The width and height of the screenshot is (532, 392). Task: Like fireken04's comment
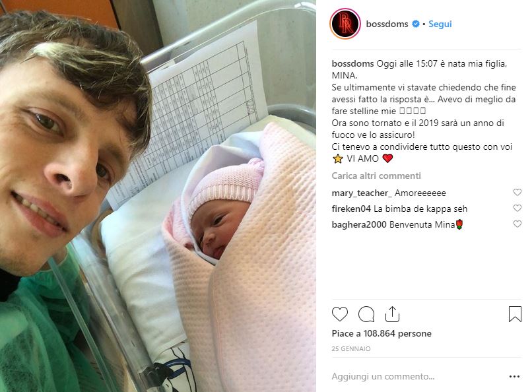coord(517,208)
